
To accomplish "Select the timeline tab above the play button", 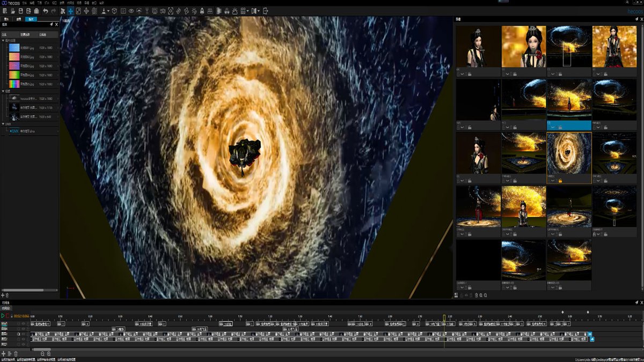I will 6,309.
